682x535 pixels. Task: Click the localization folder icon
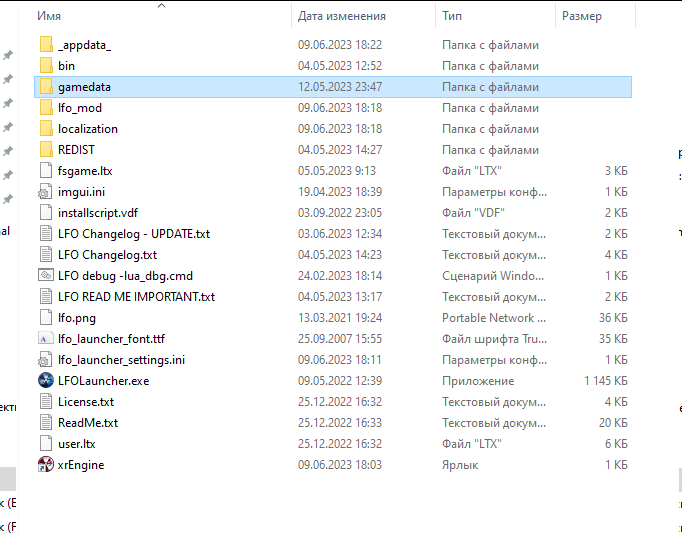46,128
